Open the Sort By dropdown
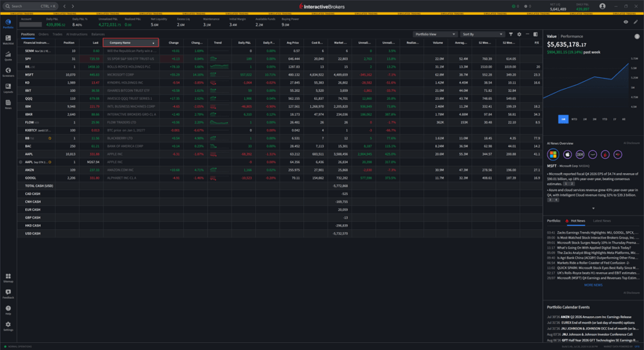The width and height of the screenshot is (644, 350). [x=482, y=34]
